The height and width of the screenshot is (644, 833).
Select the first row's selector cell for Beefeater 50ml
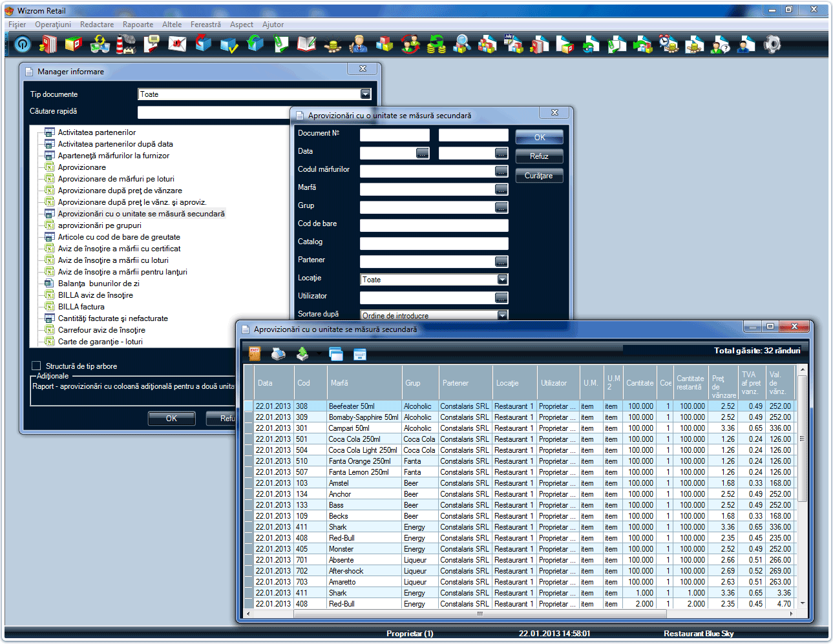(248, 406)
